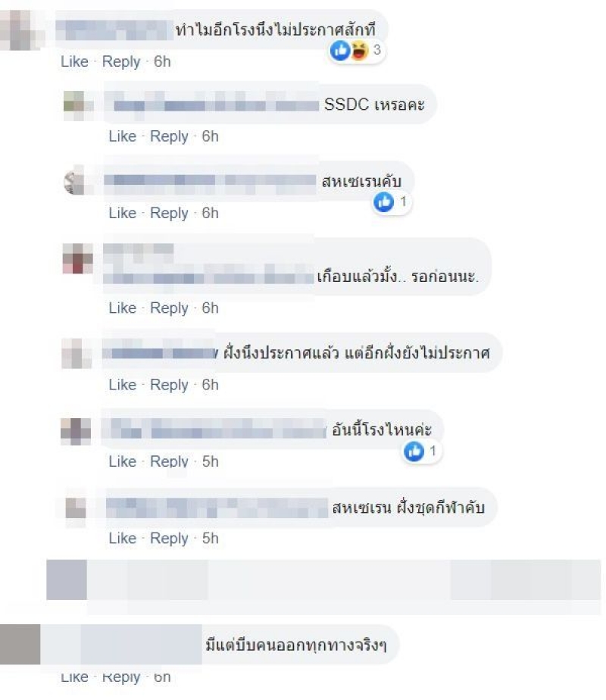This screenshot has width=606, height=700.
Task: Open avatar of เกือบแล้วมั้ง commenter
Action: [78, 258]
